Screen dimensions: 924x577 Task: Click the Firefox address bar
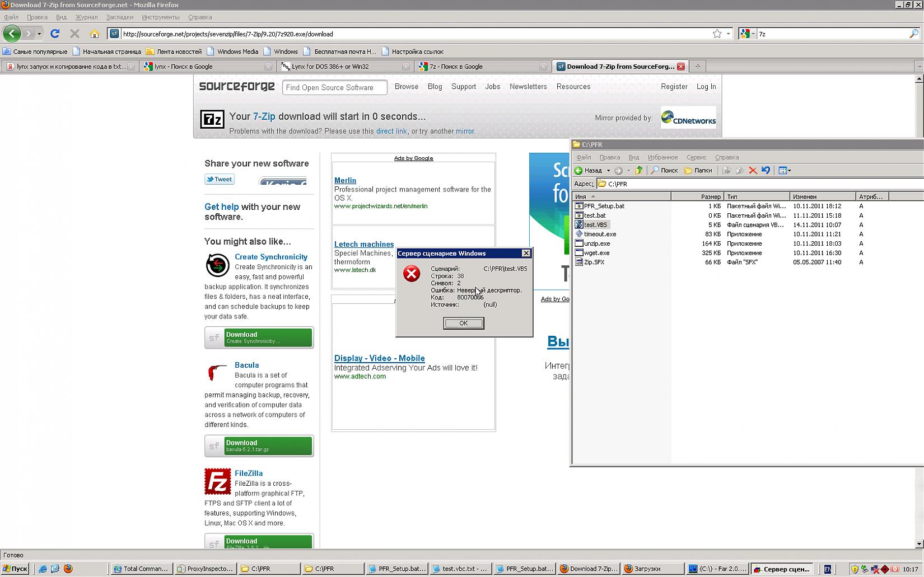414,34
